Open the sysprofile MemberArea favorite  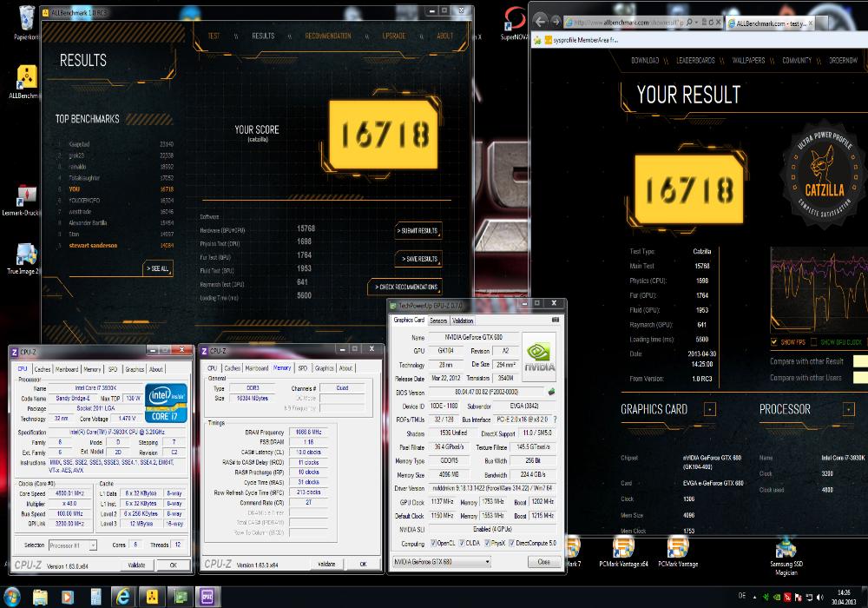[x=582, y=40]
